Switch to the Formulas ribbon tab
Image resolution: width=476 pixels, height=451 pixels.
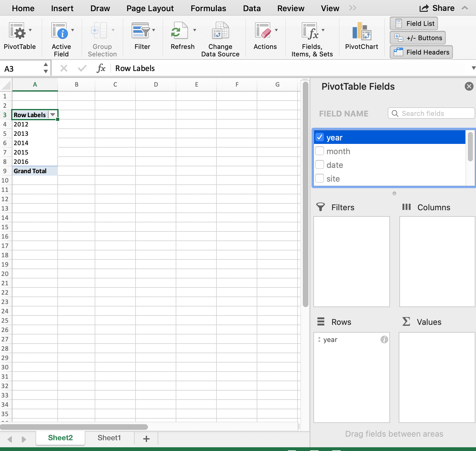click(x=208, y=8)
